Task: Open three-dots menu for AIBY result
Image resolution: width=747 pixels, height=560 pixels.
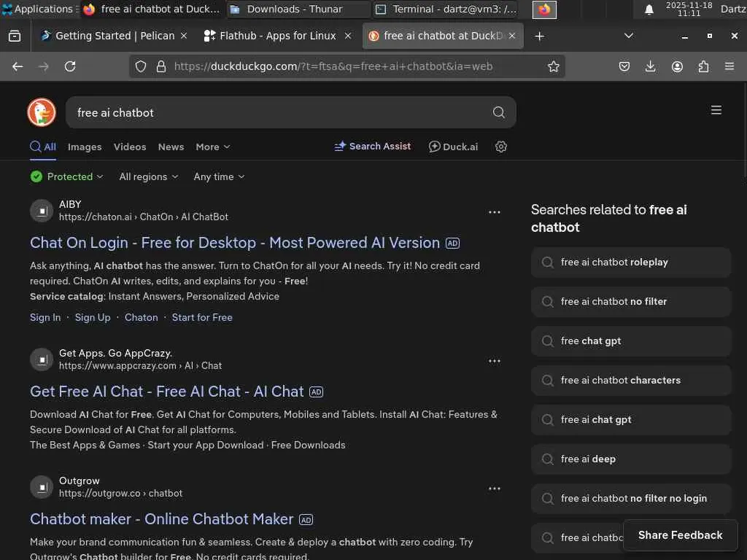Action: 495,212
